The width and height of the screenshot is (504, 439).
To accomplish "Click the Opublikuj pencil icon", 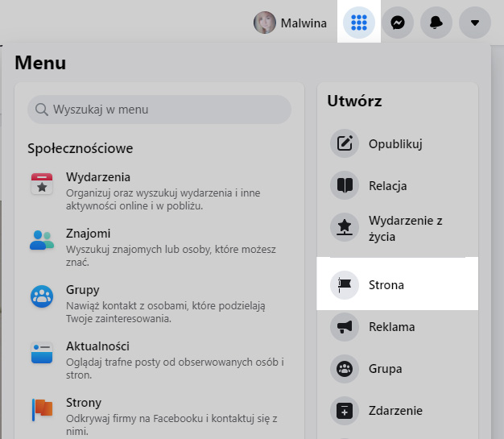I will (x=345, y=143).
